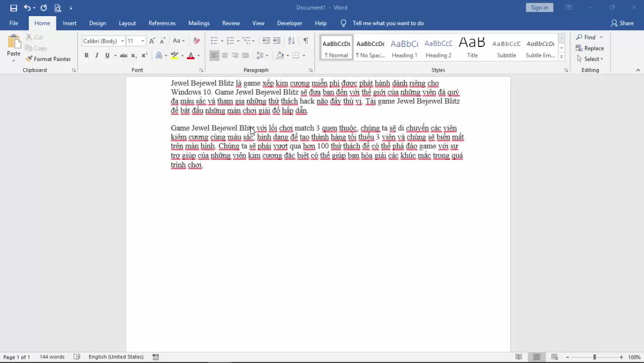Viewport: 644px width, 363px height.
Task: Center align the paragraph
Action: point(225,55)
